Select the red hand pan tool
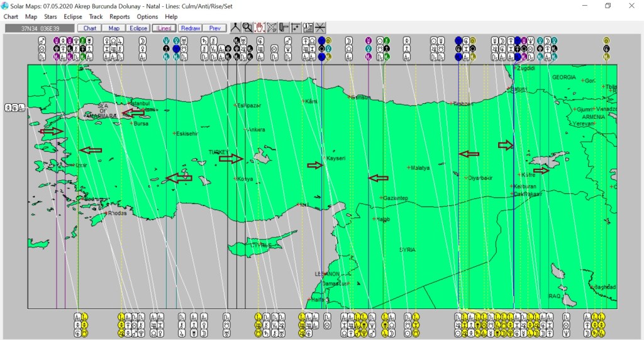This screenshot has width=644, height=340. coord(259,28)
